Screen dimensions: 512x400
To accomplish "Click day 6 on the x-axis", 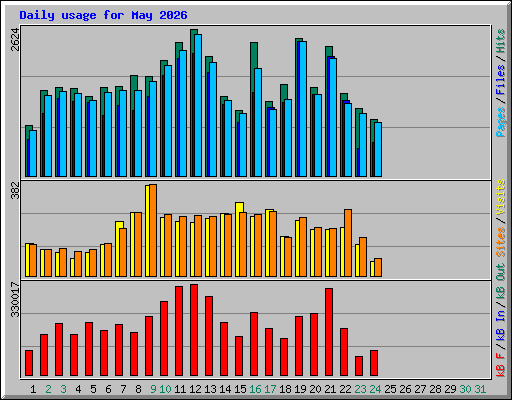I will coord(108,389).
